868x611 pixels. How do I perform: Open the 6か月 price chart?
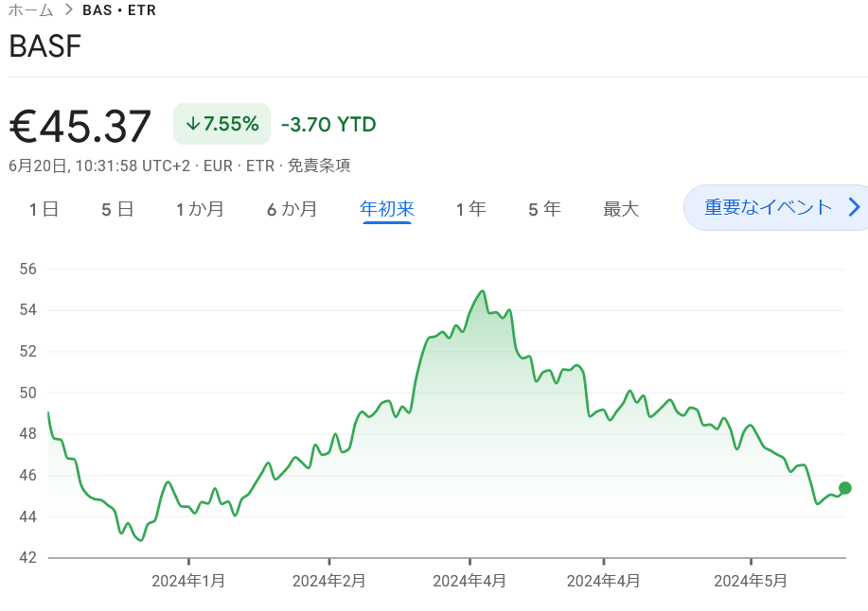click(x=292, y=209)
